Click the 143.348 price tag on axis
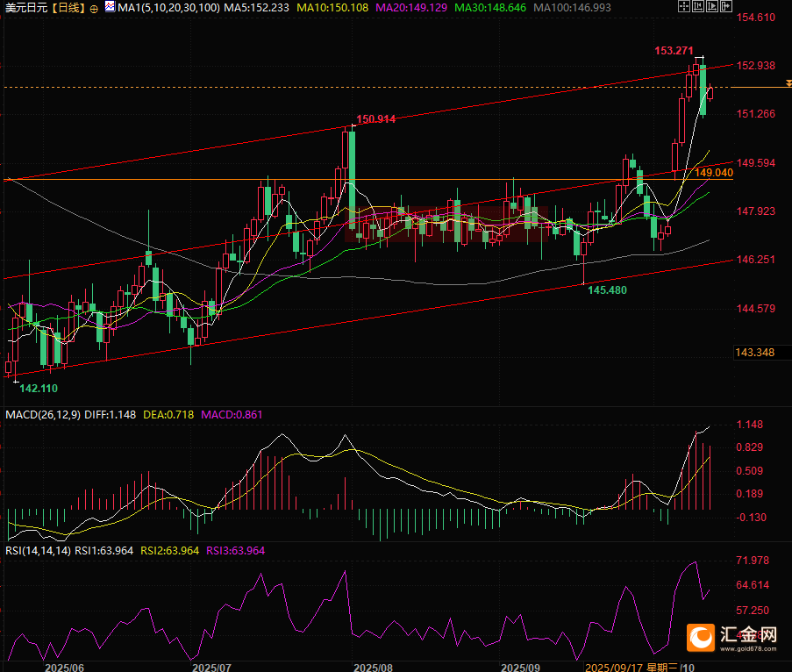The width and height of the screenshot is (792, 672). pos(754,352)
